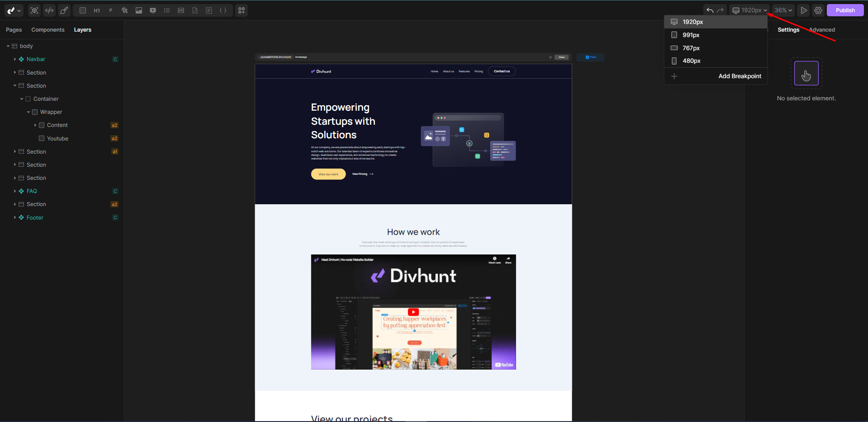Click the plus icon beside Add Breakpoint
This screenshot has width=868, height=422.
point(674,76)
